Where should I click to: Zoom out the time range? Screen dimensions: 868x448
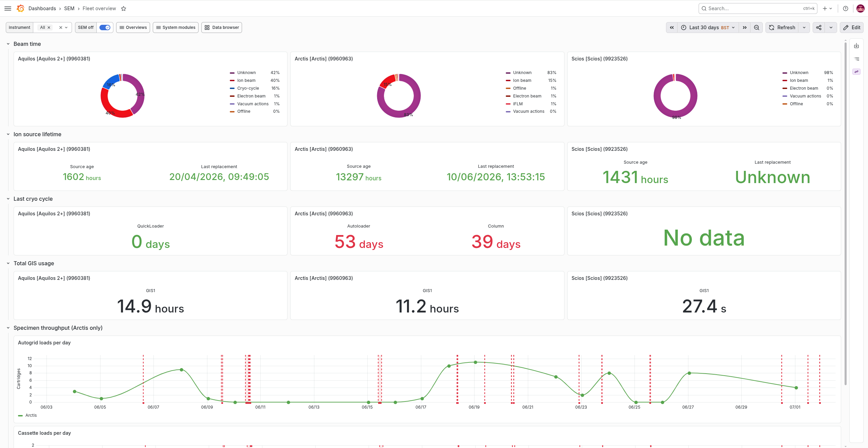point(757,28)
